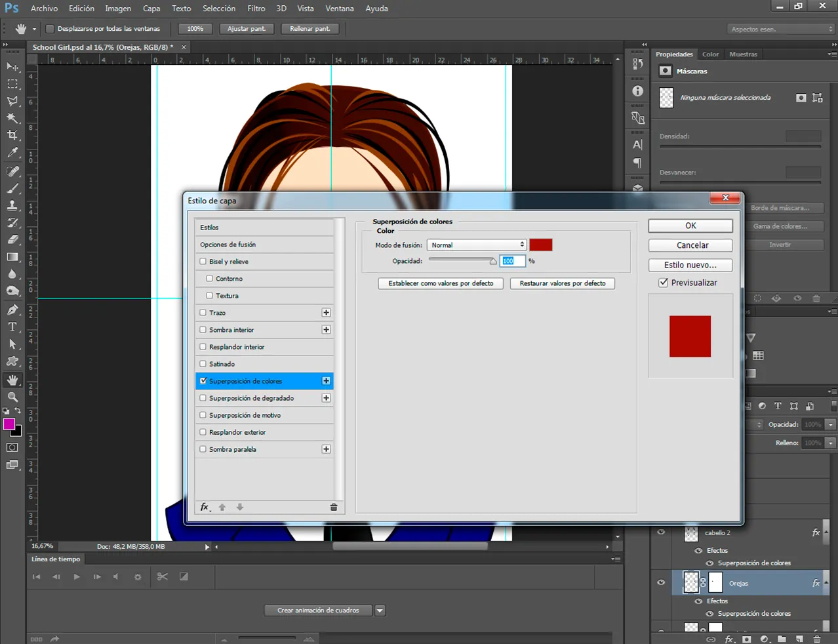Click the Opacidad percent input field
838x644 pixels.
(x=512, y=261)
